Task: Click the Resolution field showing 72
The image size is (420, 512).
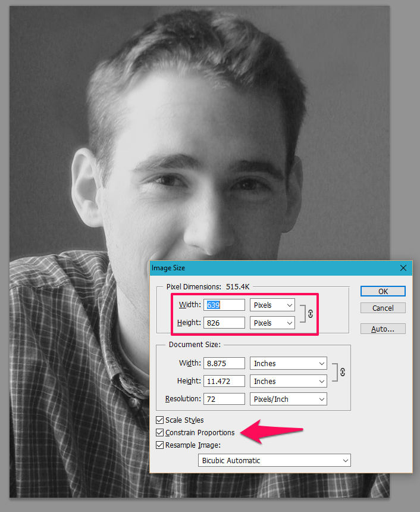Action: click(224, 399)
